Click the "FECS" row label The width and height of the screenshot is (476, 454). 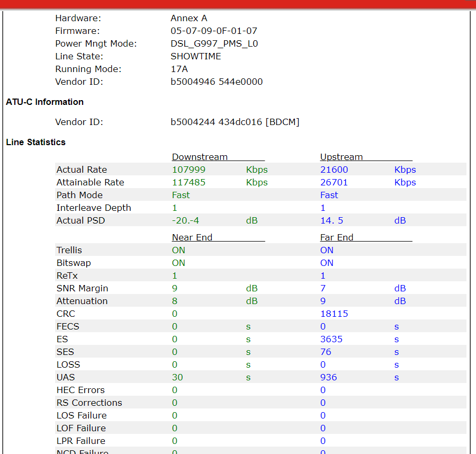coord(68,327)
